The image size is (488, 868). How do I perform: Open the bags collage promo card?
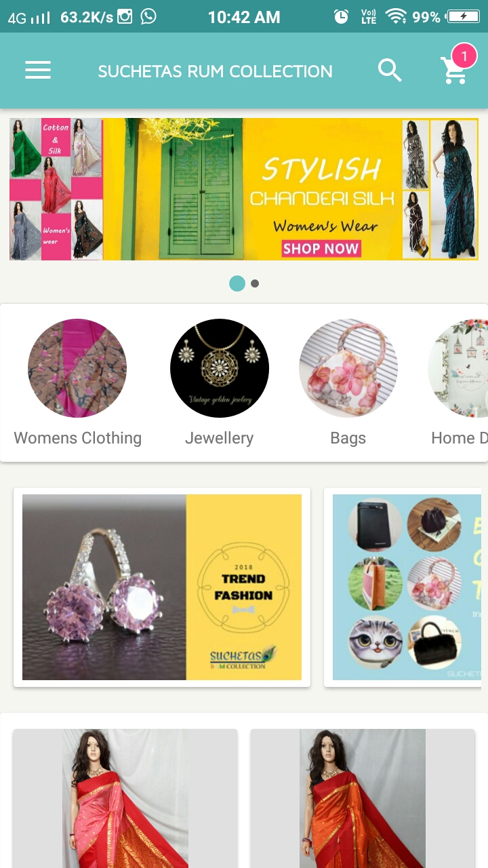404,587
